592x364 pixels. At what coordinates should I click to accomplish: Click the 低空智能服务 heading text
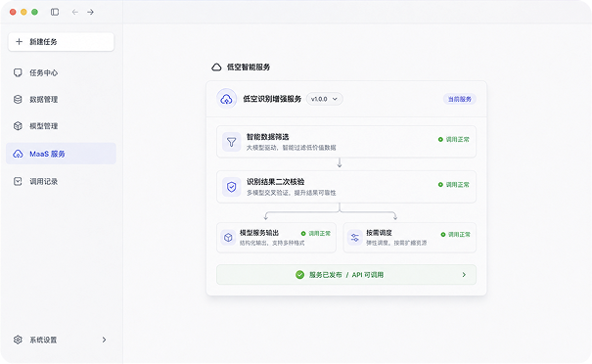click(249, 68)
